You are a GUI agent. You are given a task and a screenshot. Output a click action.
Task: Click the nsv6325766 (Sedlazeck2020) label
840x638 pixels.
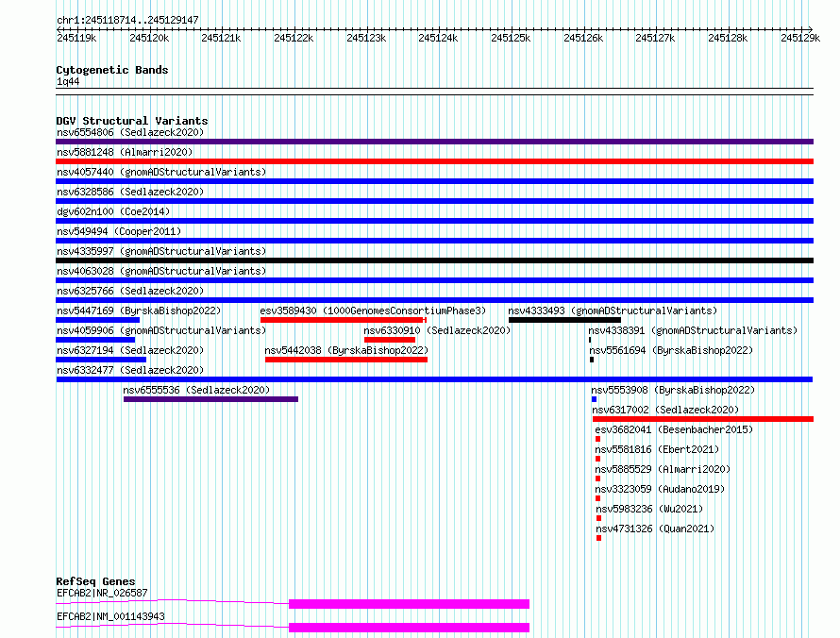coord(130,291)
